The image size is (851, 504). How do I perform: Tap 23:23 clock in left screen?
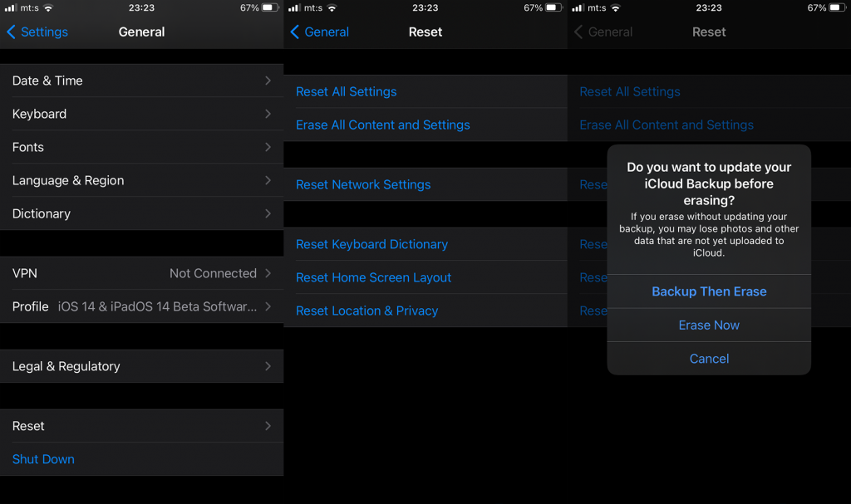tap(141, 7)
